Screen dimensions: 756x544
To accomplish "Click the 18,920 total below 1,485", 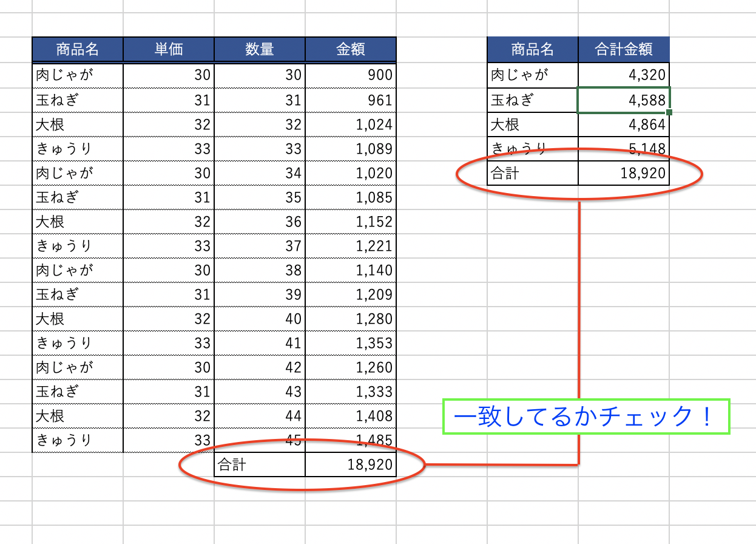I will pyautogui.click(x=351, y=464).
